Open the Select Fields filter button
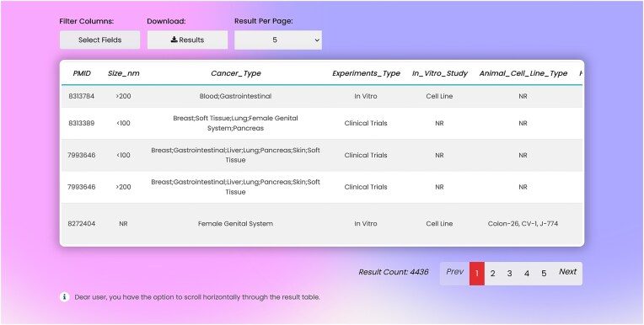This screenshot has width=644, height=325. [99, 40]
